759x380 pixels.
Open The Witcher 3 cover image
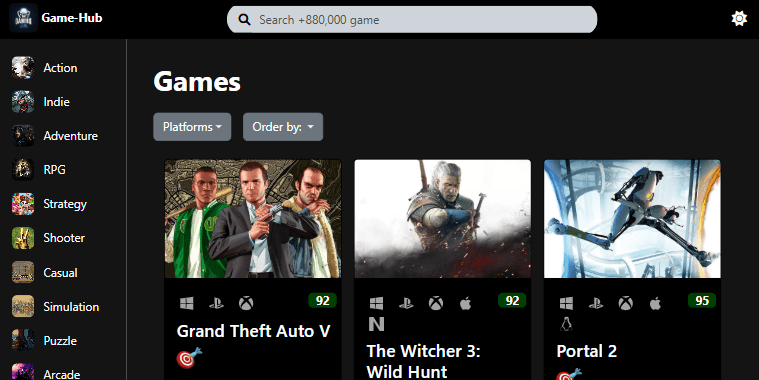click(442, 219)
